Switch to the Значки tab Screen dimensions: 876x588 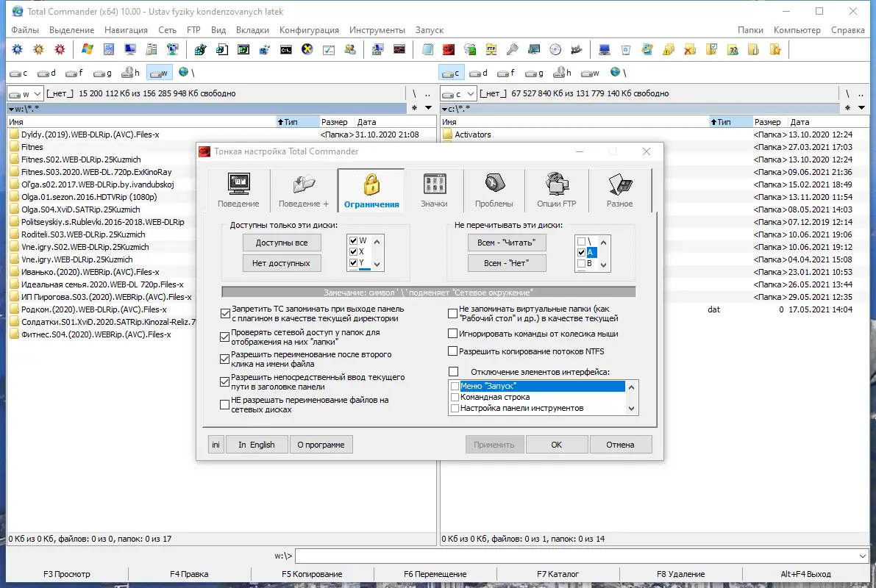(434, 191)
